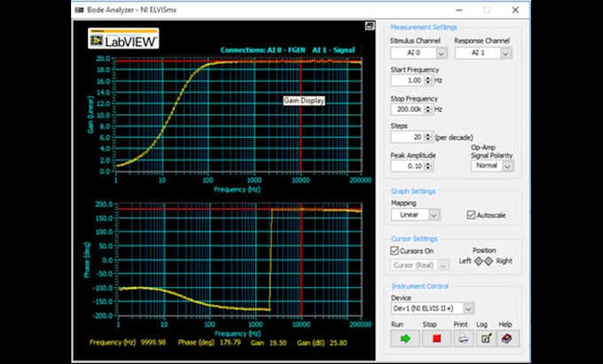The height and width of the screenshot is (364, 603).
Task: Move the cursor using the Right diamond button
Action: 489,261
